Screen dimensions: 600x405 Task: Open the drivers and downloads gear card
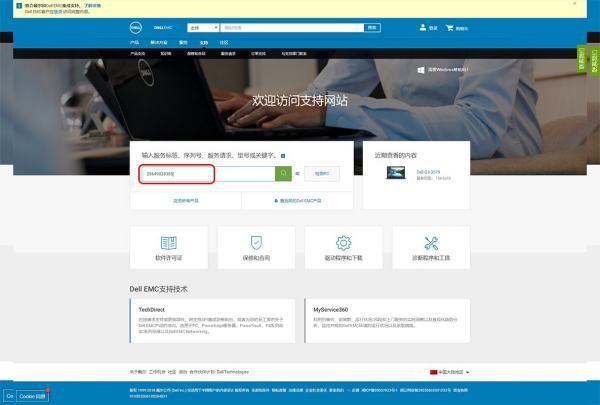coord(344,248)
